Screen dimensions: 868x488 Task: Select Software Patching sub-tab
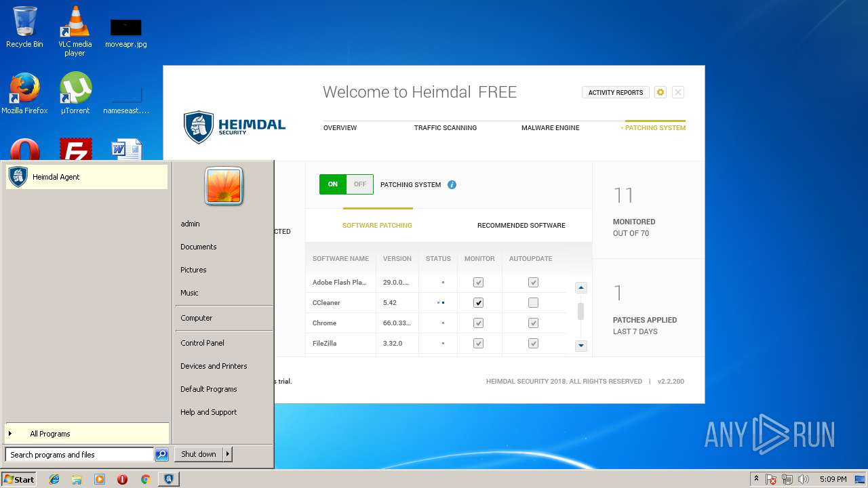click(x=377, y=225)
